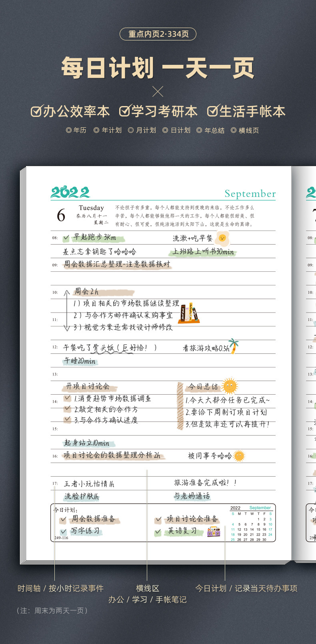Click the 08: time marker

tap(55, 238)
